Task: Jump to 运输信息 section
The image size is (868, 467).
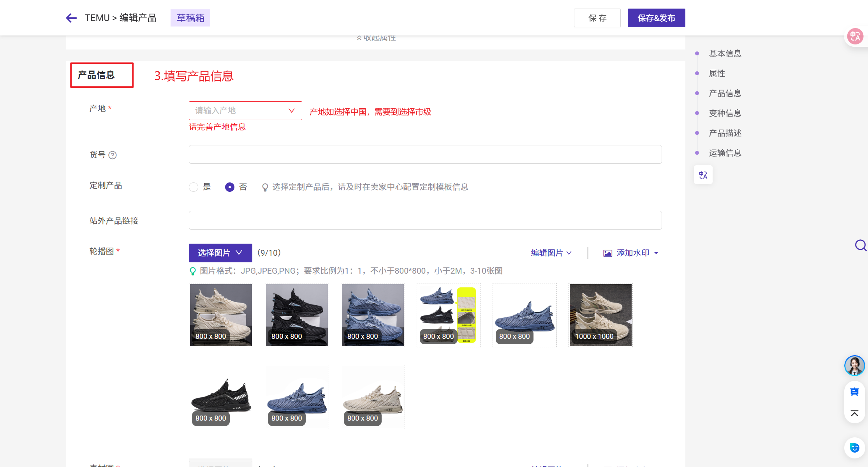Action: pos(725,153)
